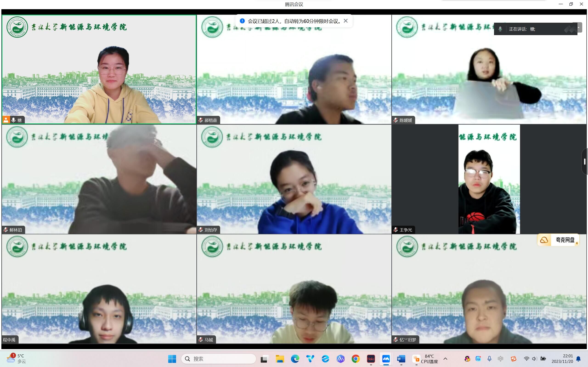588x367 pixels.
Task: Click the orange host avatar icon by 糖
Action: point(6,120)
